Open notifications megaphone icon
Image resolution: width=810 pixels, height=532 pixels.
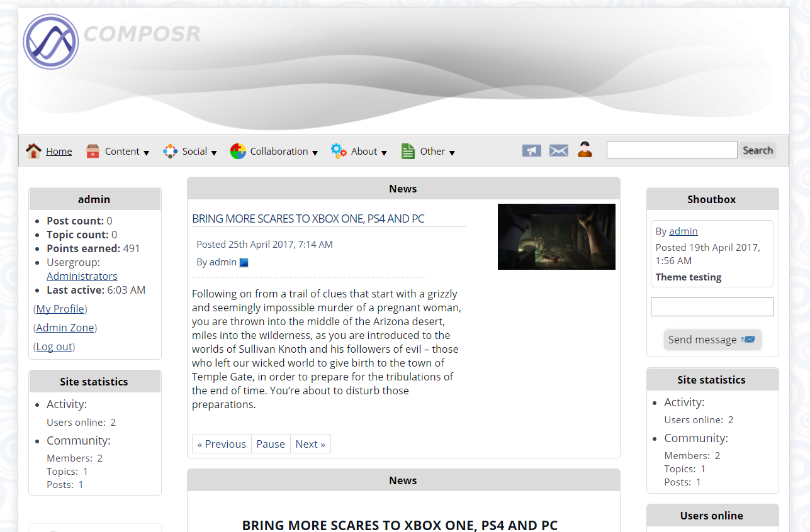point(531,150)
